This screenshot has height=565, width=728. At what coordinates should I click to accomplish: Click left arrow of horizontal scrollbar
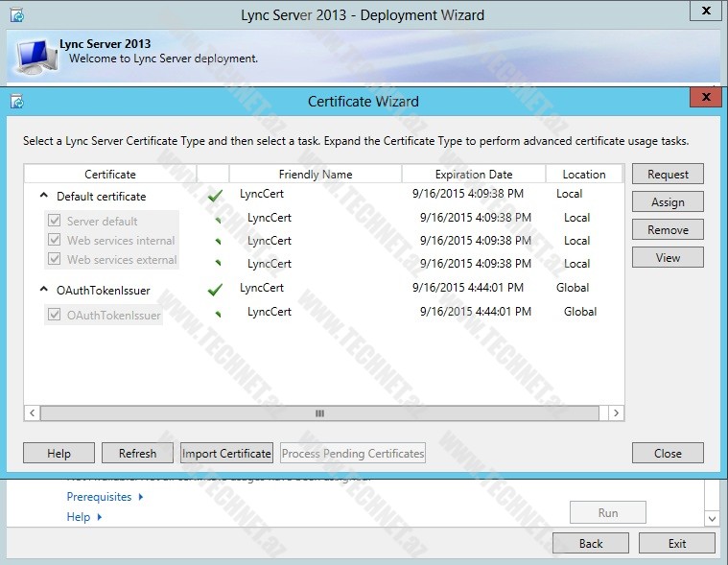click(x=33, y=412)
